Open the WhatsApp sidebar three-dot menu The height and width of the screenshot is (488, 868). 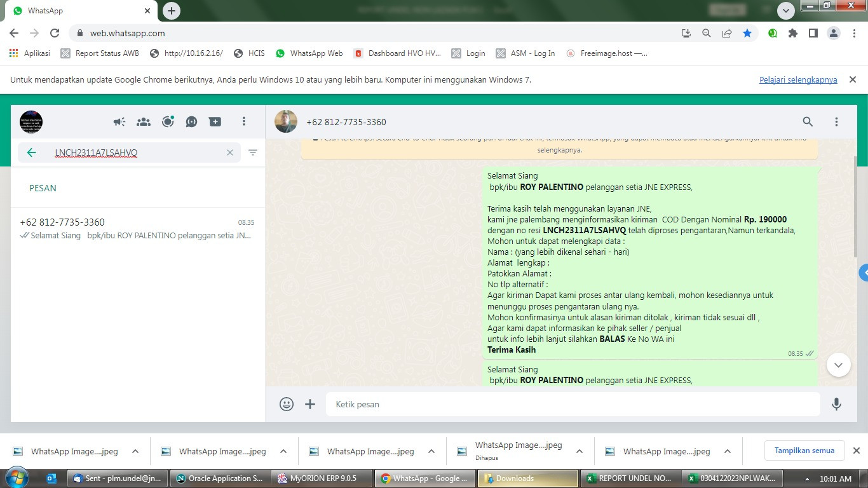[244, 121]
